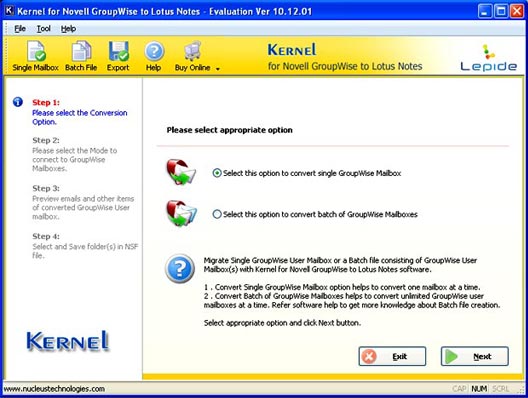Open the Batch File toolbar icon
This screenshot has width=528, height=398.
81,51
